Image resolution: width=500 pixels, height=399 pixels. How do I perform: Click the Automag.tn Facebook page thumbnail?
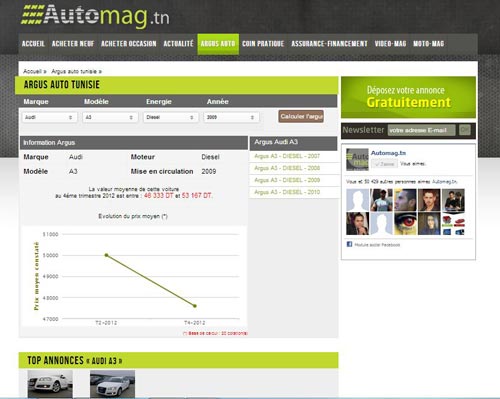click(357, 160)
